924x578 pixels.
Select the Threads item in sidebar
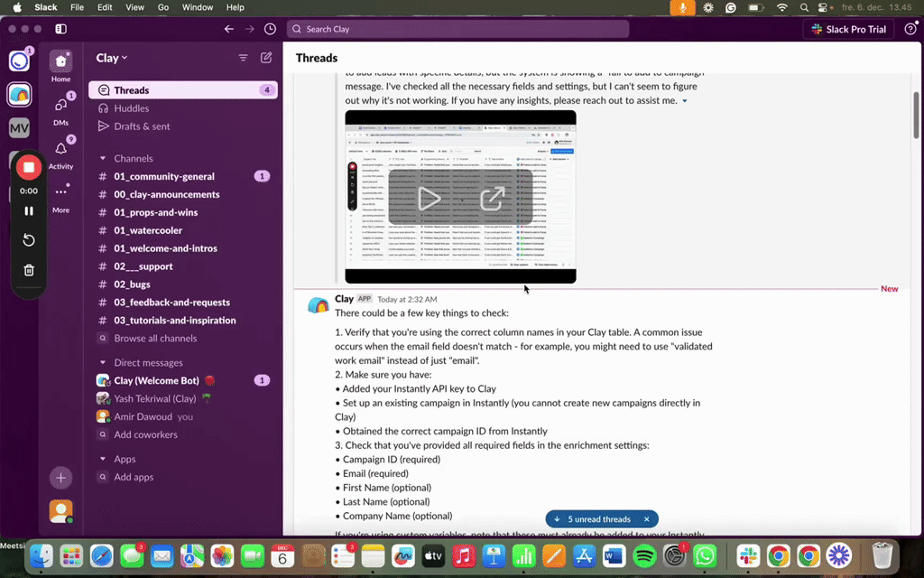[132, 90]
